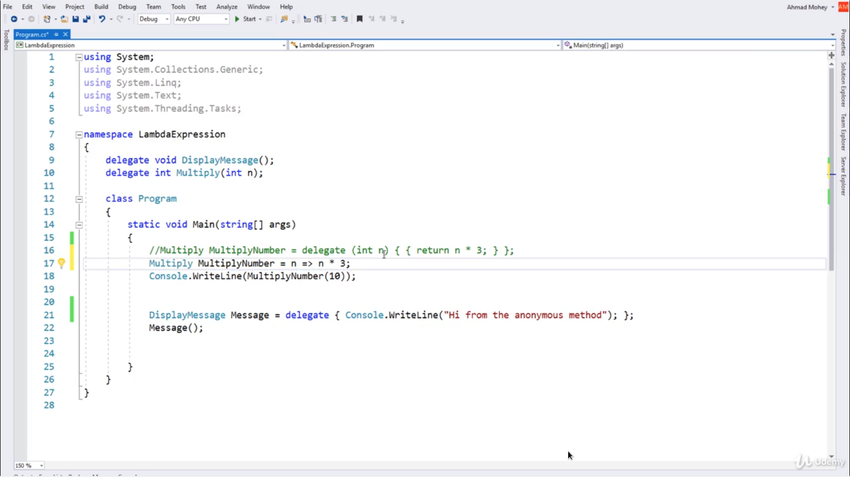Toggle bookmark icon in toolbar

click(x=359, y=19)
